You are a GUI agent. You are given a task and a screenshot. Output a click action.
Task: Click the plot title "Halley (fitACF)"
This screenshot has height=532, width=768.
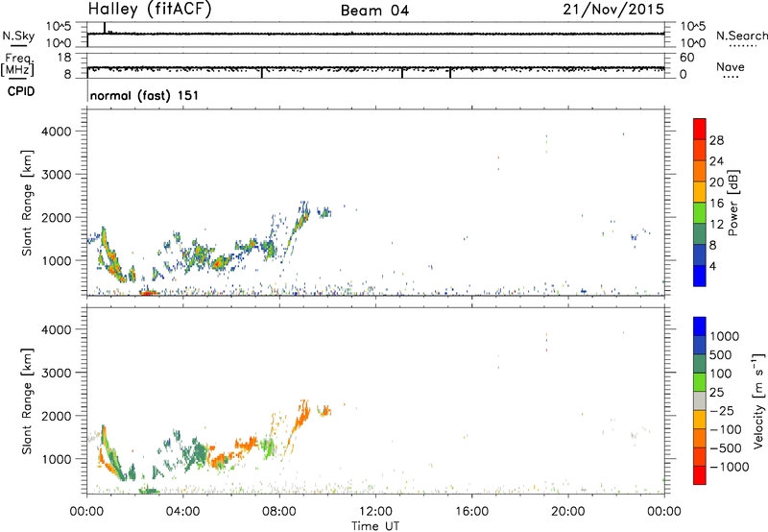point(150,10)
